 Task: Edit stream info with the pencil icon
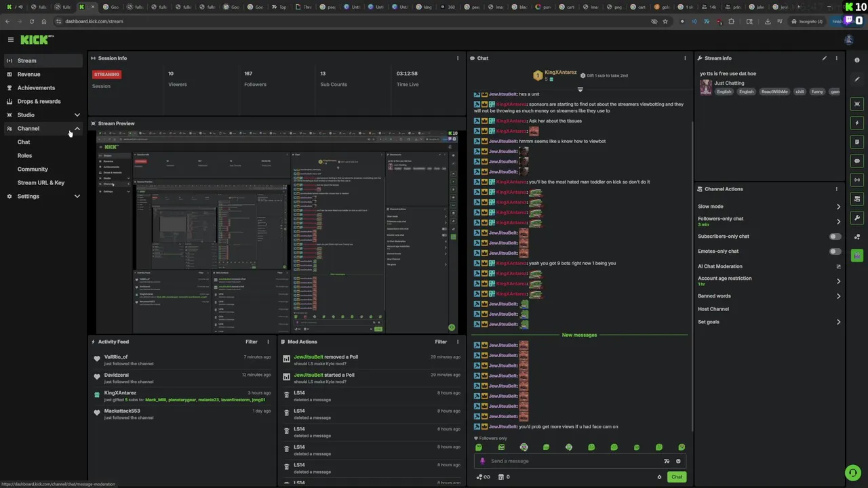pyautogui.click(x=825, y=58)
